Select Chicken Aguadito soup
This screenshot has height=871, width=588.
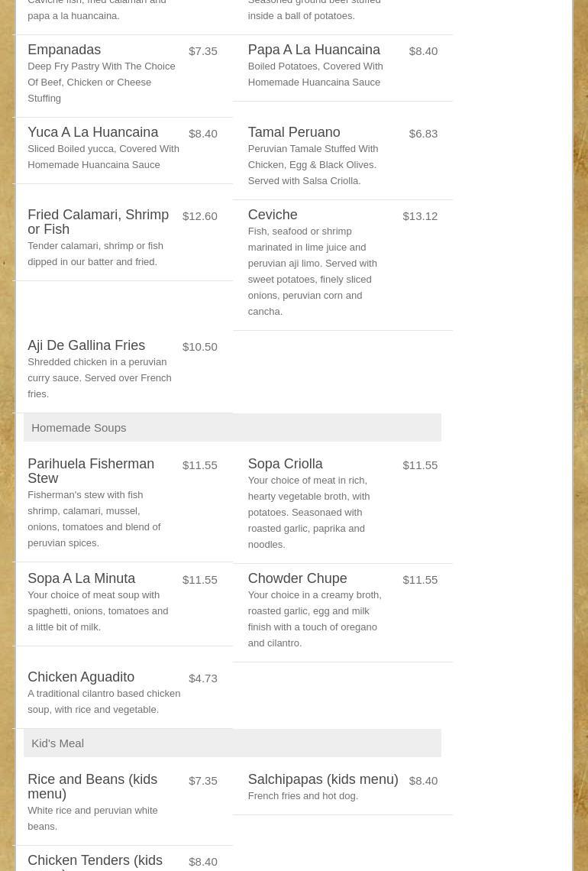coord(81,678)
